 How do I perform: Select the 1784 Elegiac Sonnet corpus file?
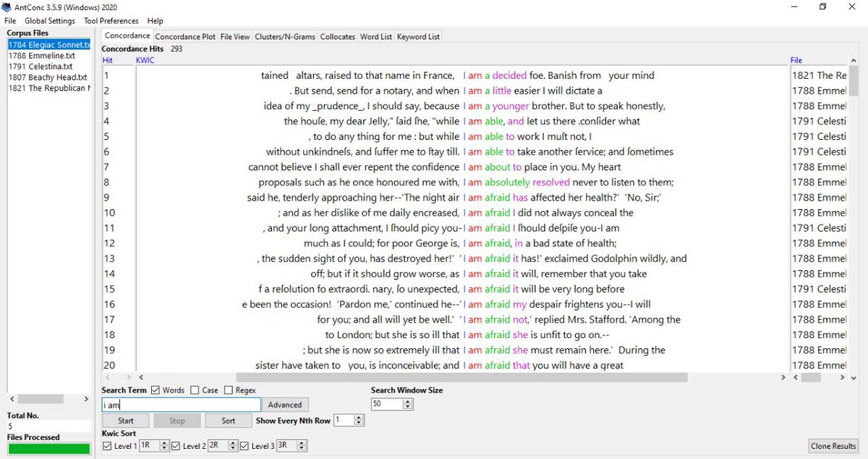click(49, 45)
